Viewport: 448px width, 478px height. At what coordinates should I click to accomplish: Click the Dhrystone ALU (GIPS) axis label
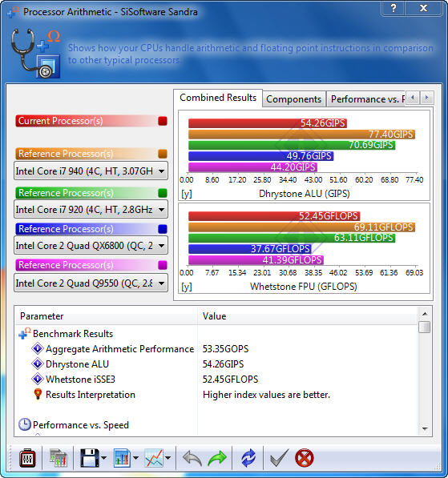(x=305, y=194)
